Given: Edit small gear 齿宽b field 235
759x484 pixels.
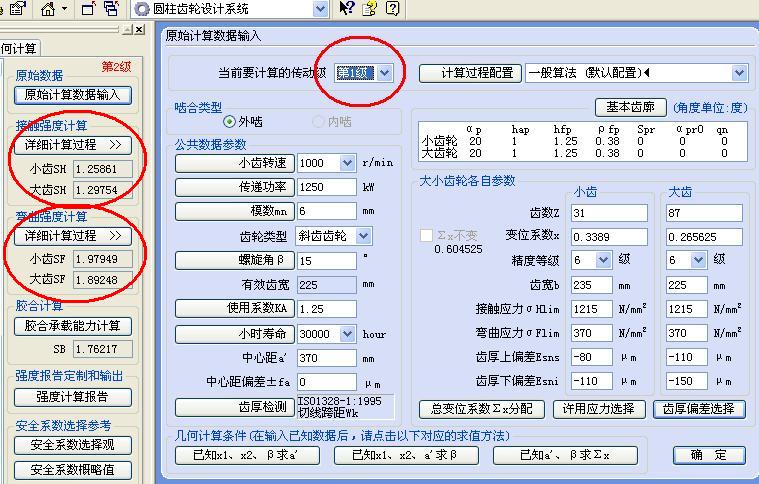Looking at the screenshot, I should tap(592, 285).
